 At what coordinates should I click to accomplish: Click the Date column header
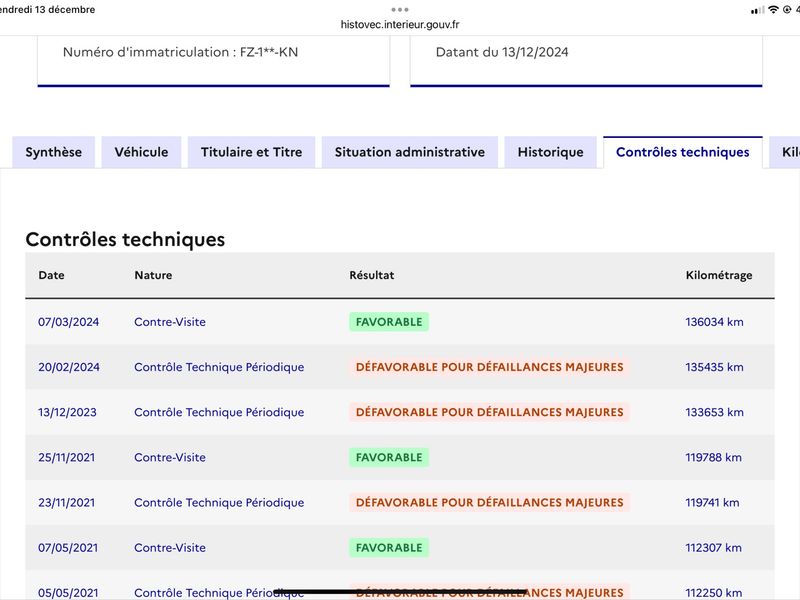[51, 275]
